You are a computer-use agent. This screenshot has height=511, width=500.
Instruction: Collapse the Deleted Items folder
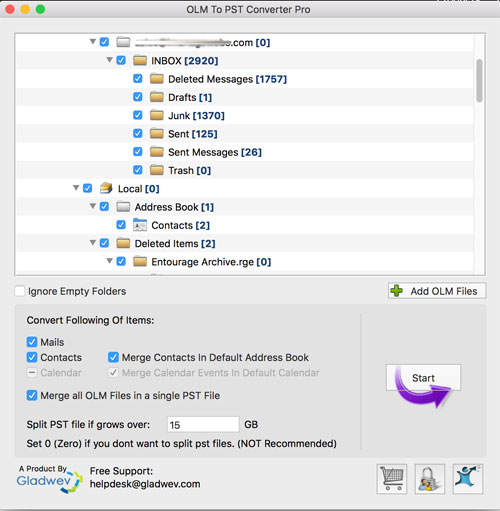93,243
